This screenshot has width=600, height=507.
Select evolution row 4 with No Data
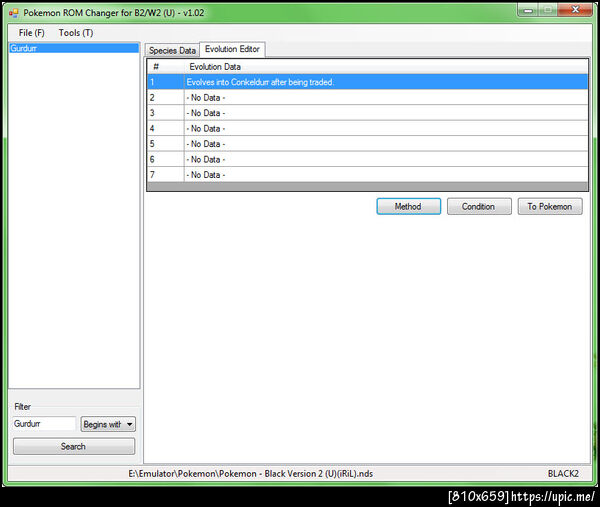(x=368, y=128)
